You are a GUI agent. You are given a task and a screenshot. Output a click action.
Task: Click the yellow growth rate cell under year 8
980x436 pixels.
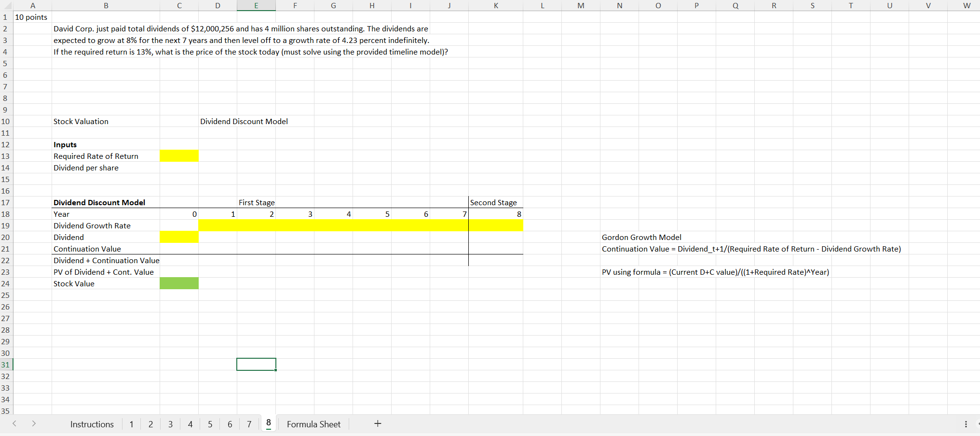[x=496, y=225]
